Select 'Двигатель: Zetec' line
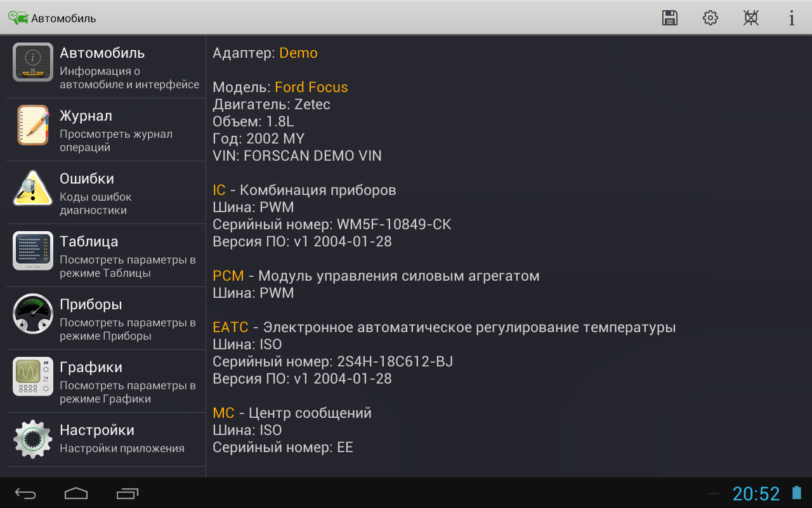 coord(272,104)
